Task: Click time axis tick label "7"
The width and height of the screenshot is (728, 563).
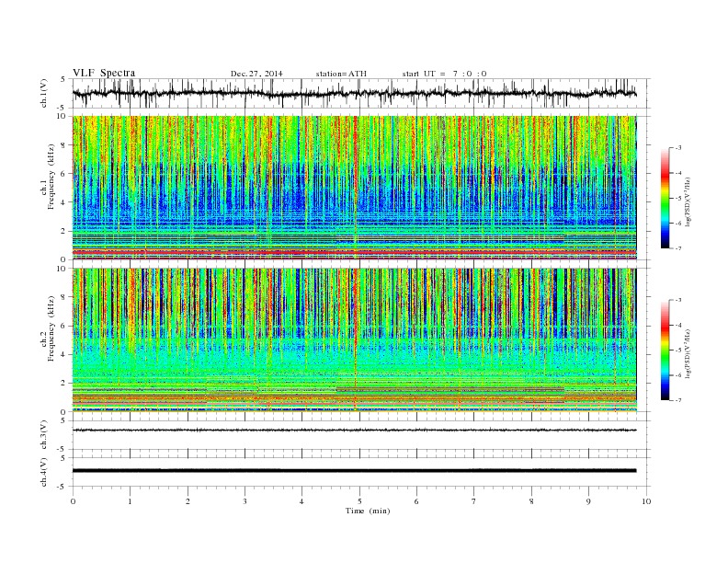Action: 474,501
